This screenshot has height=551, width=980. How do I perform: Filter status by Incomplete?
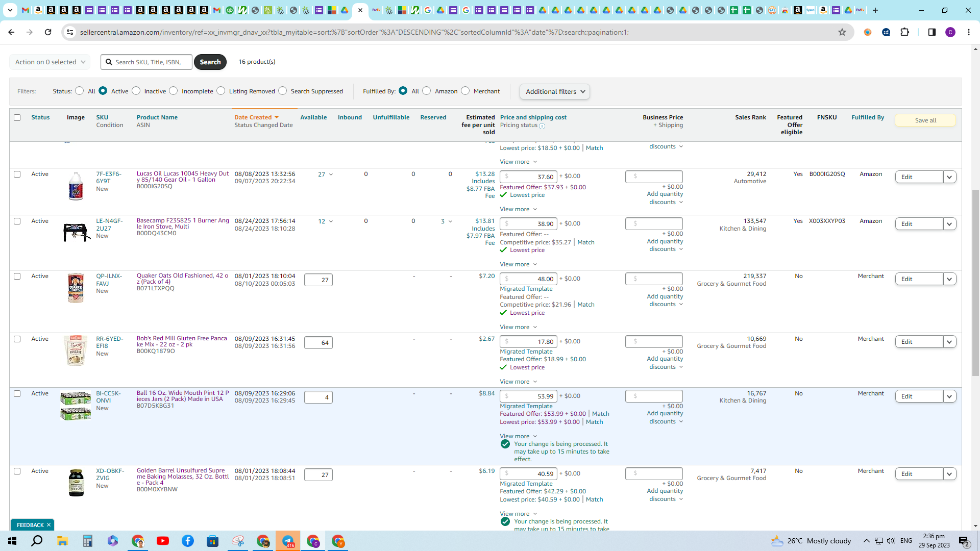tap(174, 91)
